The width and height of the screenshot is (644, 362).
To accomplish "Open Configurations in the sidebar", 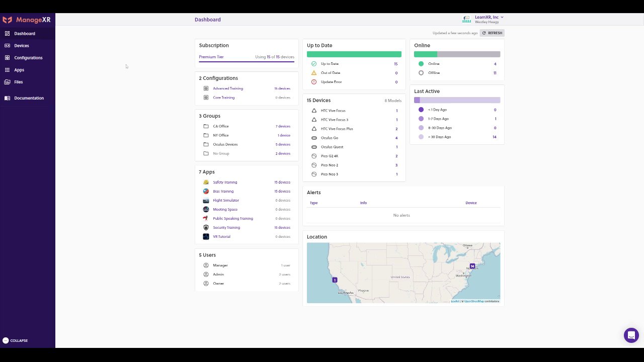I will (x=28, y=58).
